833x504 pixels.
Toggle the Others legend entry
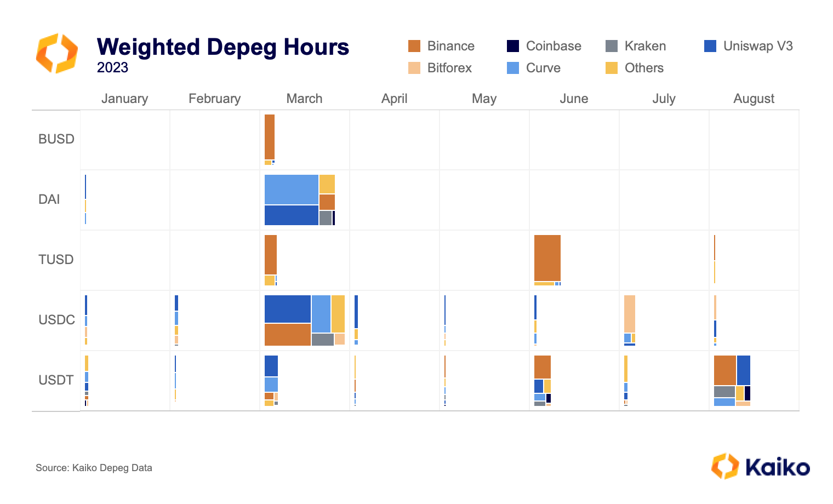643,68
